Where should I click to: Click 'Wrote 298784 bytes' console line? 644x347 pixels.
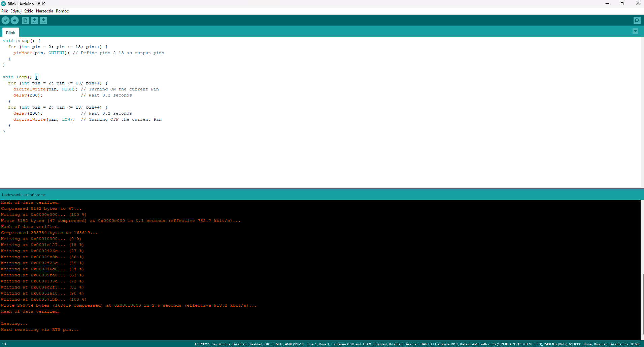point(129,305)
